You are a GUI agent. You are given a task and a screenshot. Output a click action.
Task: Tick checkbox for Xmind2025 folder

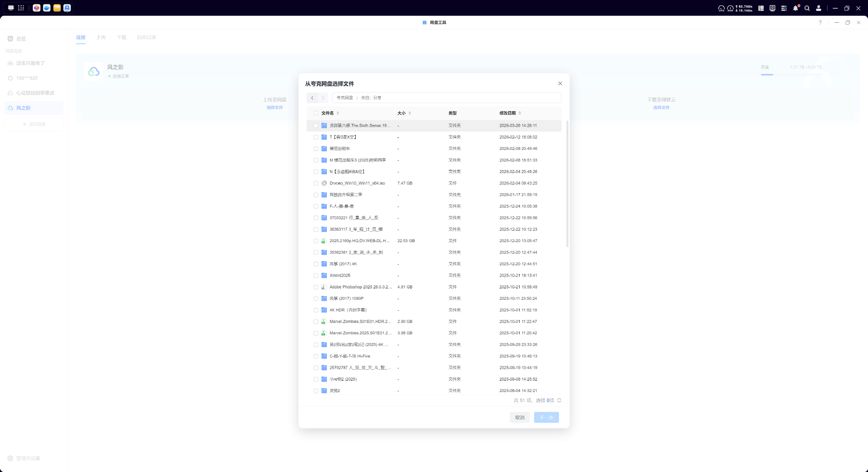pos(316,275)
